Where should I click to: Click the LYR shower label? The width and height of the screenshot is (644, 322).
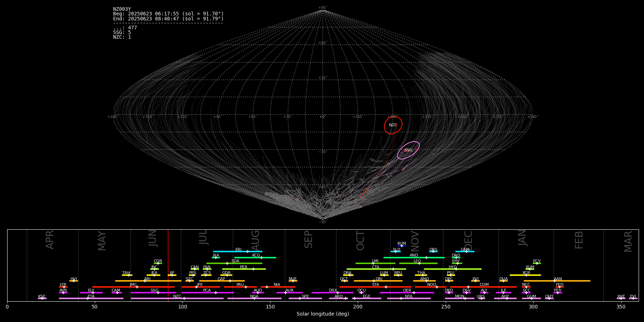click(63, 285)
